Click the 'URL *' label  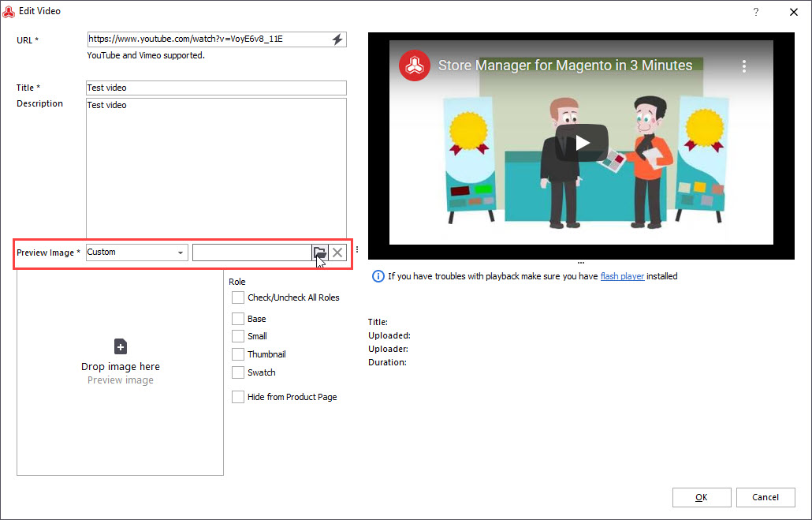pos(28,40)
